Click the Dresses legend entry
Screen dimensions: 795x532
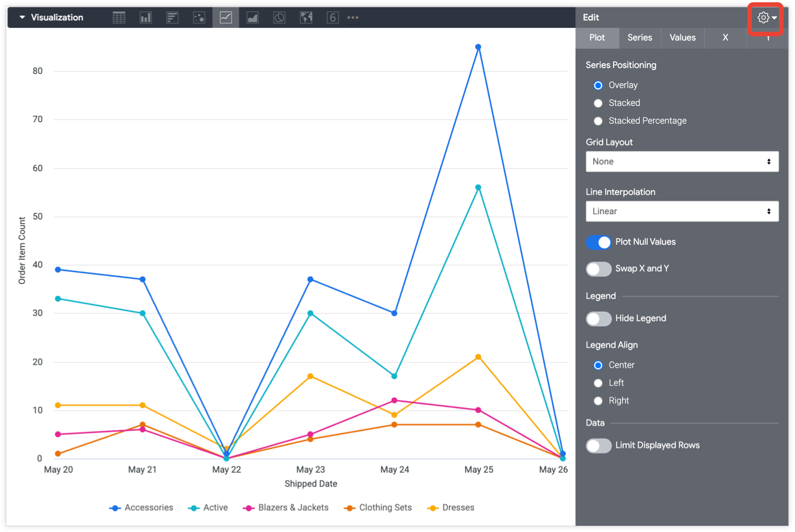pos(451,508)
